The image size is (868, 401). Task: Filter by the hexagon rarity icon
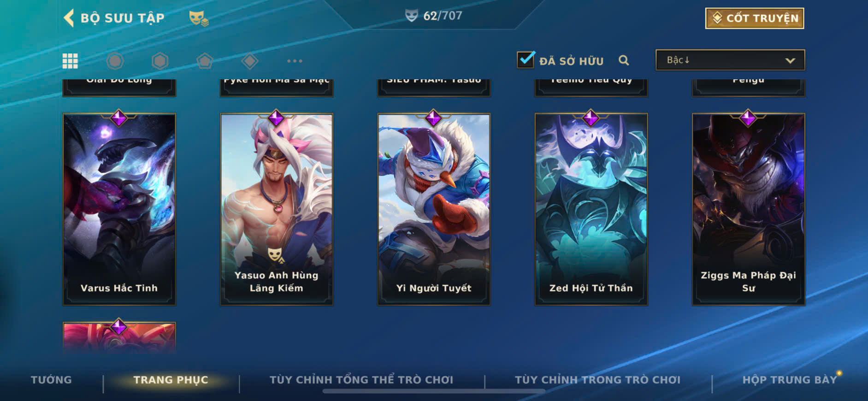(160, 61)
